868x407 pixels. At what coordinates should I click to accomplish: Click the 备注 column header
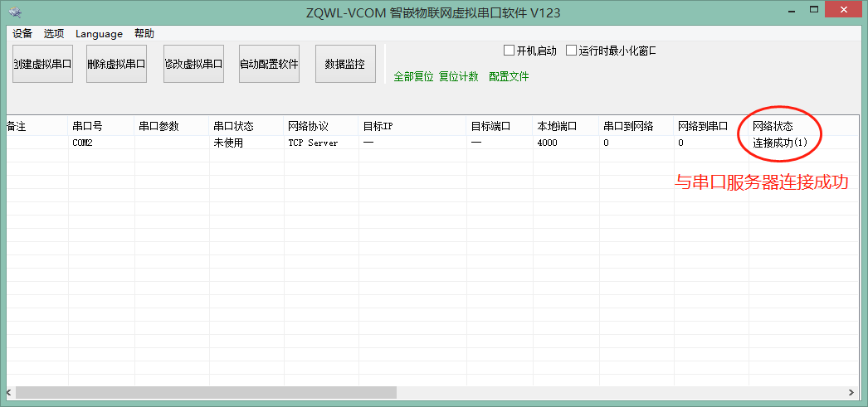37,127
